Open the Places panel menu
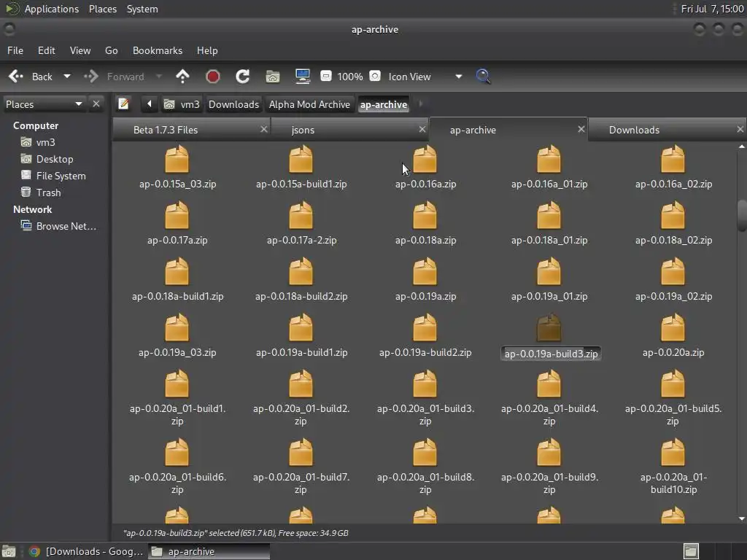This screenshot has width=747, height=560. coord(103,9)
